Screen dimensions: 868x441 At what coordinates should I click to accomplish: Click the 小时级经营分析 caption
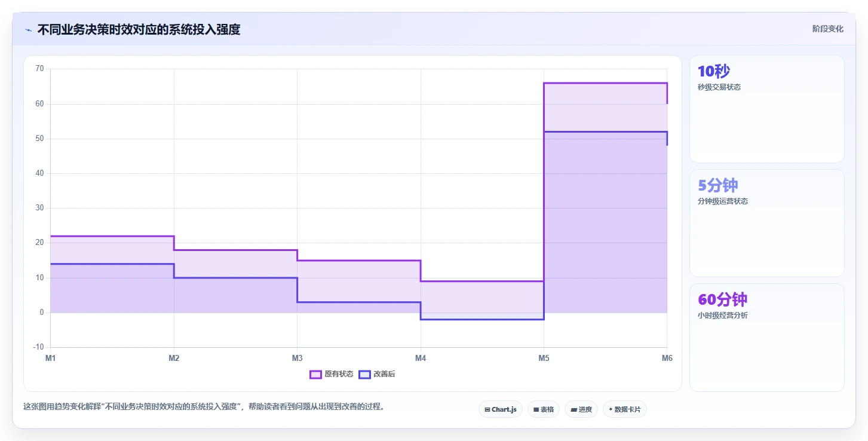723,316
